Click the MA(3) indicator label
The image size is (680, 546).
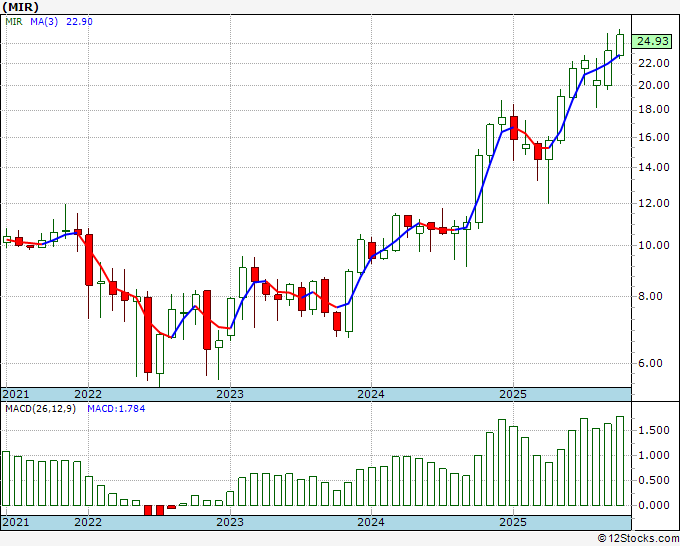(44, 22)
